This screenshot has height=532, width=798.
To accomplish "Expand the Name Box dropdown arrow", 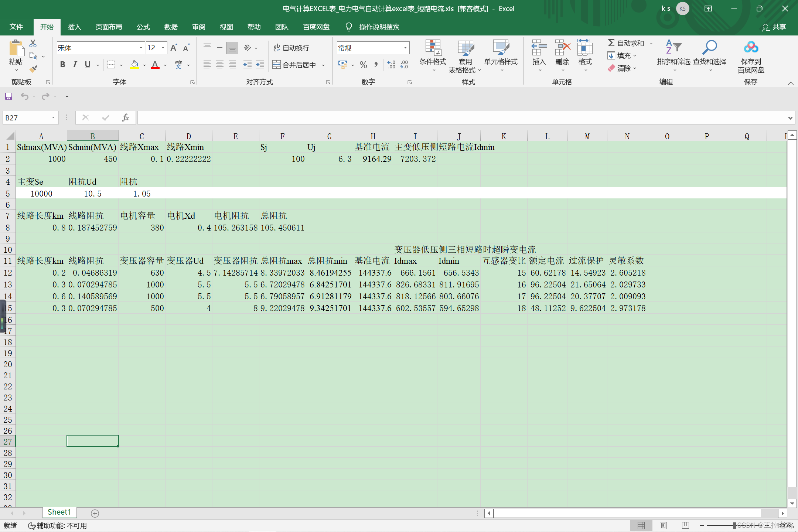I will [x=53, y=117].
